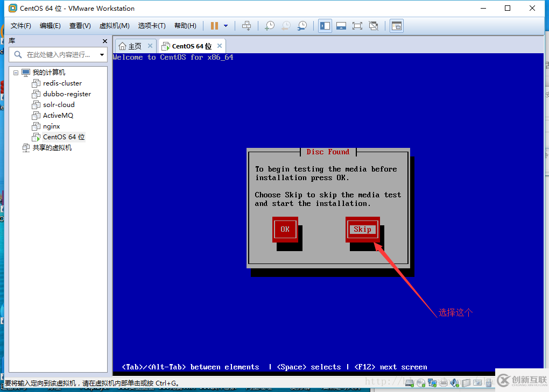Click the 共享的虚拟机 shared VMs icon

coord(26,148)
